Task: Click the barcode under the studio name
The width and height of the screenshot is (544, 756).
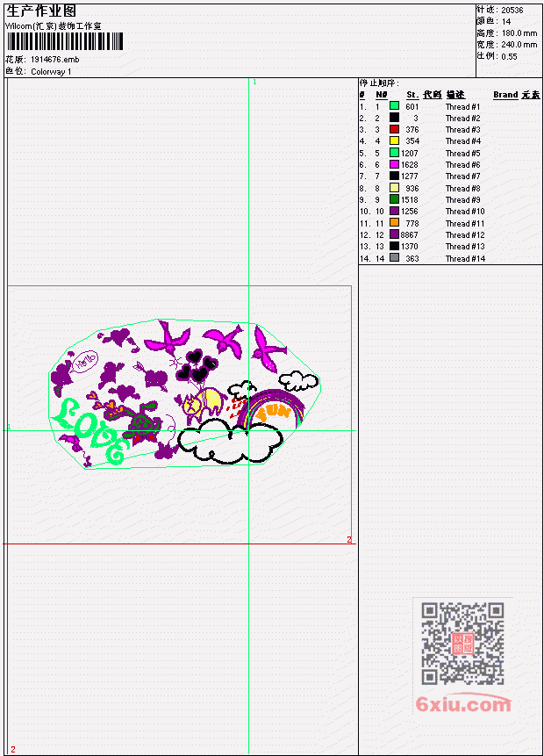Action: [x=65, y=42]
